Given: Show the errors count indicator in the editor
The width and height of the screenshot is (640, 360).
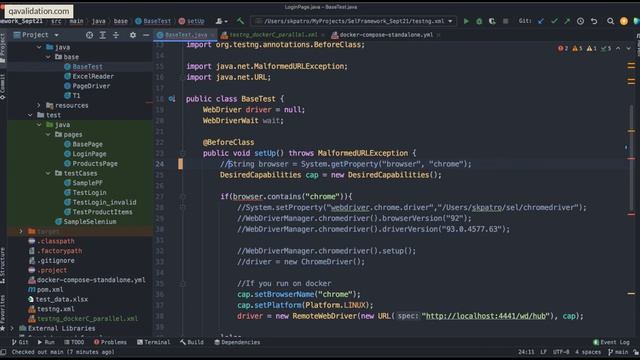Looking at the screenshot, I should coord(563,48).
